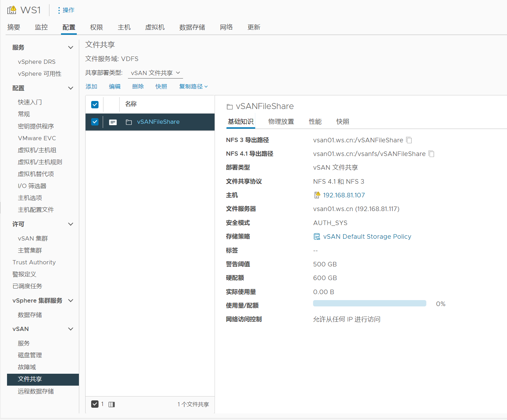This screenshot has height=420, width=507.
Task: Open 虚拟机替代项 in sidebar
Action: tap(36, 174)
